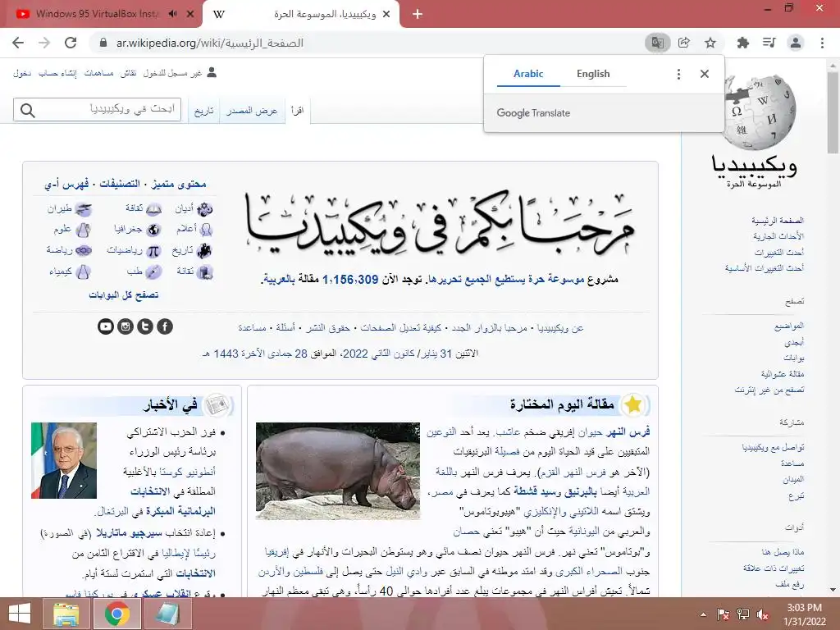Open the علوم sciences portal icon
This screenshot has height=630, width=840.
click(83, 230)
